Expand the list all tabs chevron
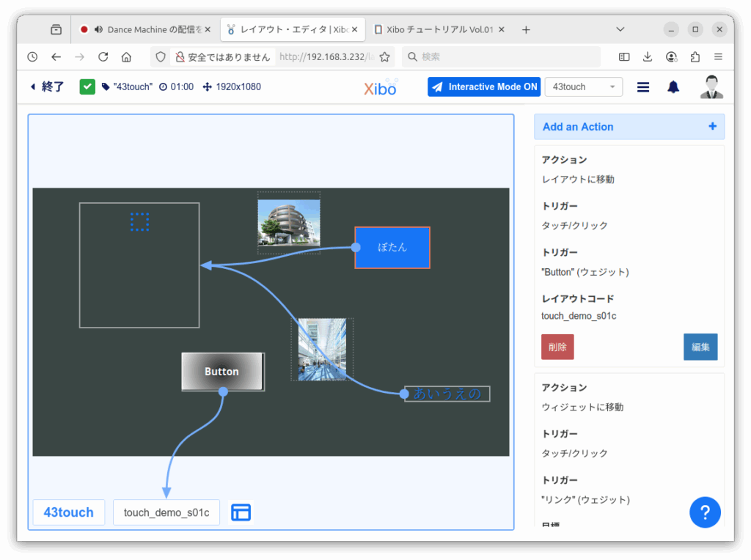The width and height of the screenshot is (751, 560). tap(620, 30)
